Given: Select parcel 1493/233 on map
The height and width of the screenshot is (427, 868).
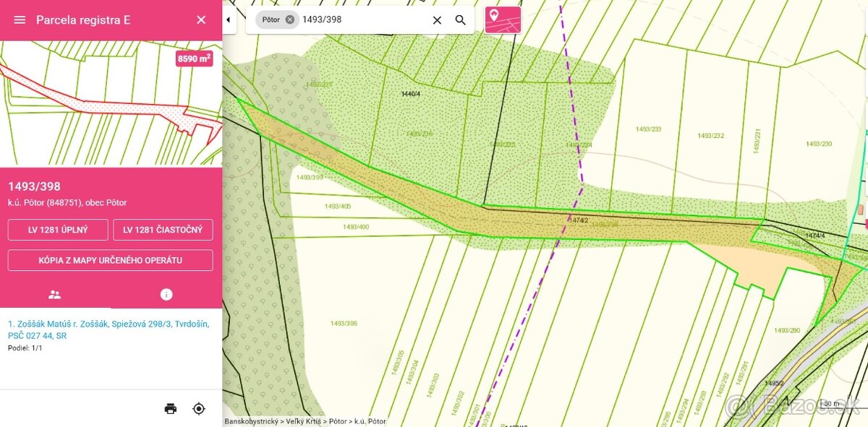Looking at the screenshot, I should [648, 129].
